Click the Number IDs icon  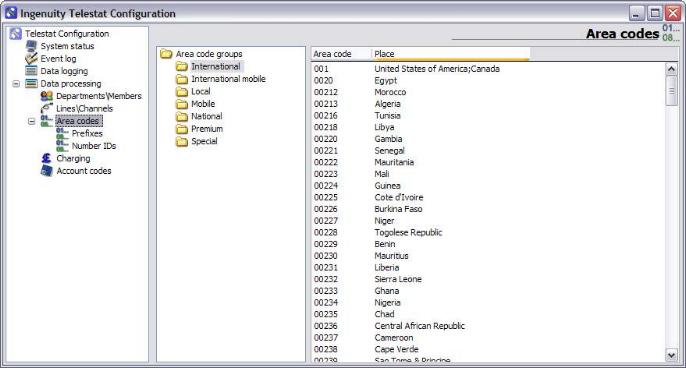tap(63, 146)
